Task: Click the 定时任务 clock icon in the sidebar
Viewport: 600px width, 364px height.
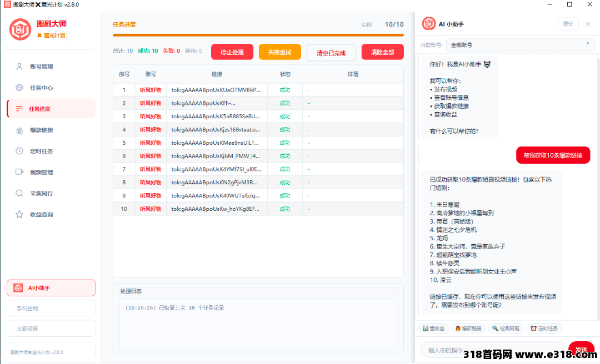Action: click(19, 151)
